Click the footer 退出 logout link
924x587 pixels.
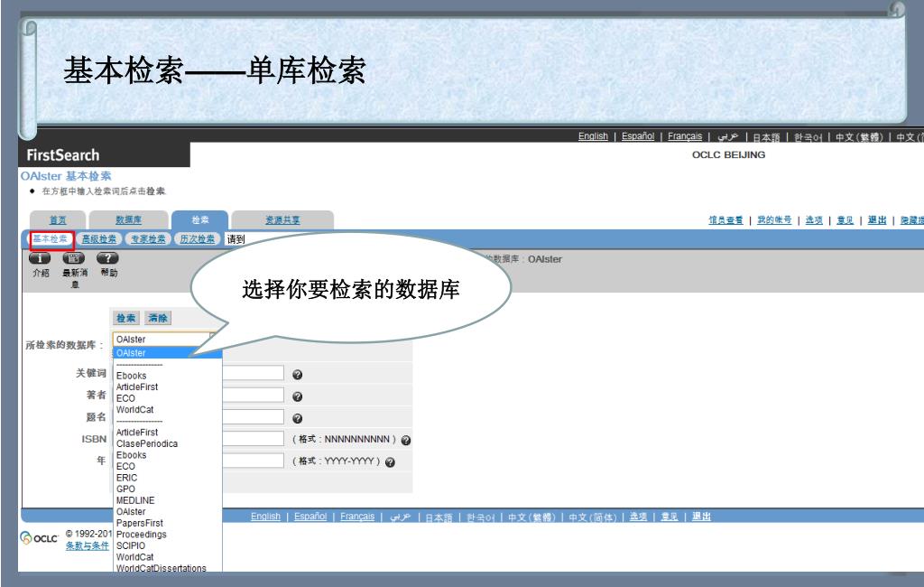click(x=701, y=517)
